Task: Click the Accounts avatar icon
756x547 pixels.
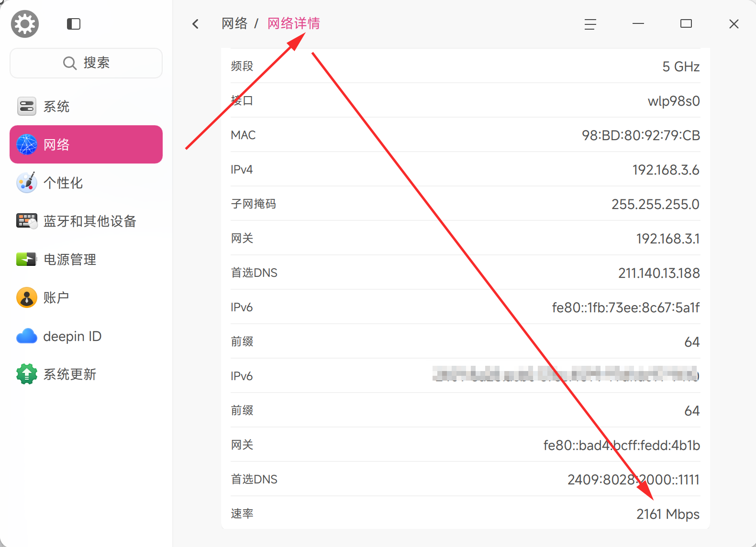Action: click(27, 297)
